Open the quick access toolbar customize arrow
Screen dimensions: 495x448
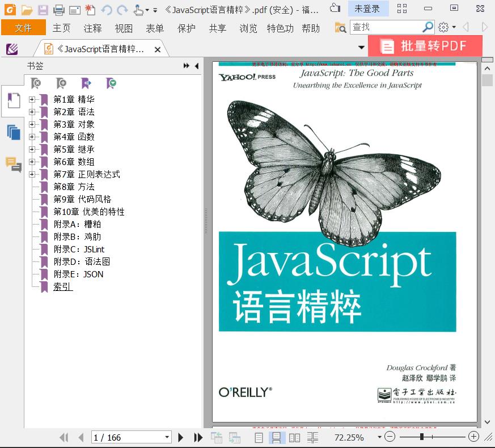tap(155, 10)
